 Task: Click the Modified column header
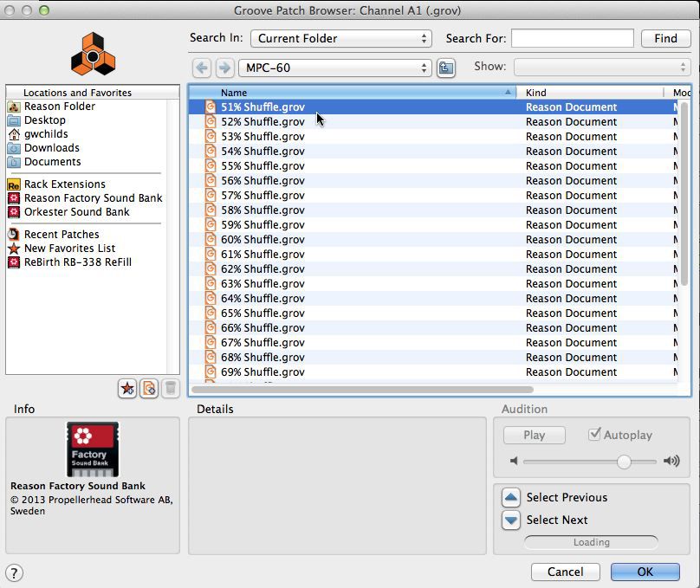pyautogui.click(x=677, y=93)
